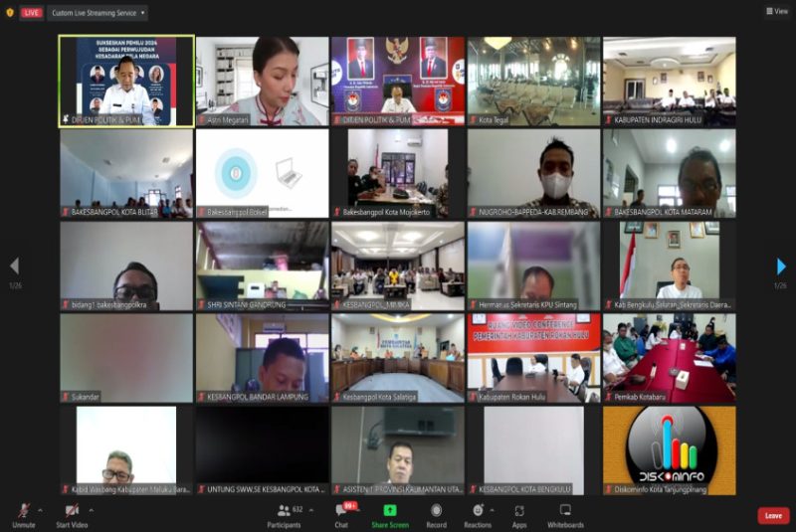Open audio options caret beside Unmute
Image resolution: width=796 pixels, height=532 pixels.
[40, 510]
